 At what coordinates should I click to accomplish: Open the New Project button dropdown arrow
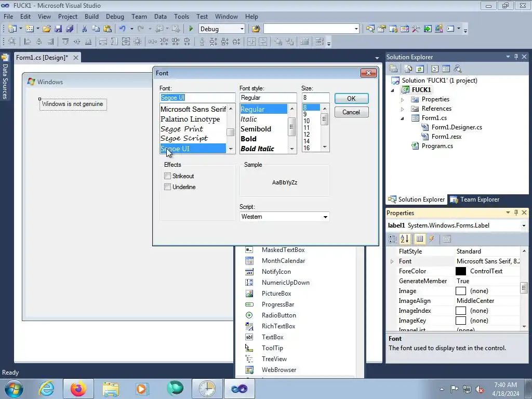20,29
